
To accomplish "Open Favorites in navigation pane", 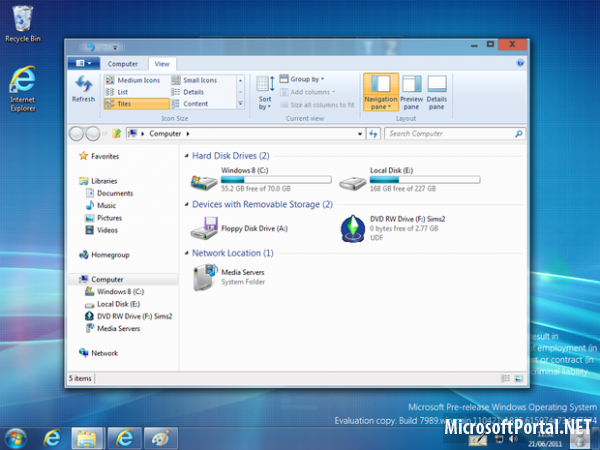I will [99, 156].
